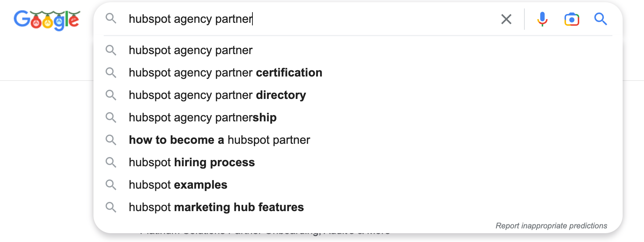The width and height of the screenshot is (644, 242).
Task: Choose "how to become a hubspot partner"
Action: [219, 140]
